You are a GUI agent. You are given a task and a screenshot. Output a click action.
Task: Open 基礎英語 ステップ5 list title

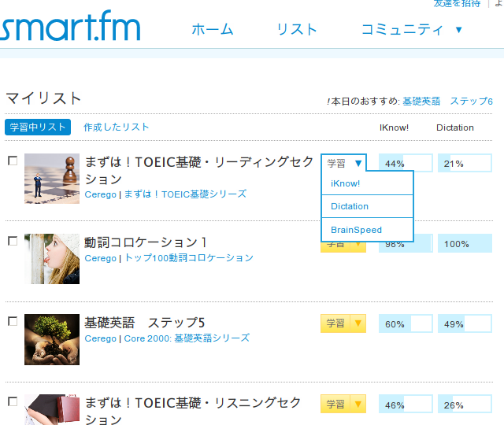[145, 323]
